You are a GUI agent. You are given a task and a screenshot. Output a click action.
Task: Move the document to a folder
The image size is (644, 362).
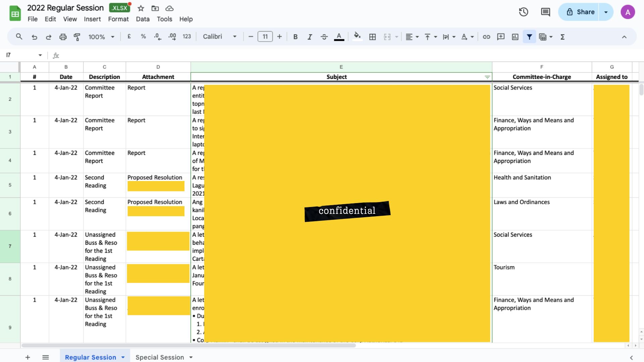(x=155, y=8)
